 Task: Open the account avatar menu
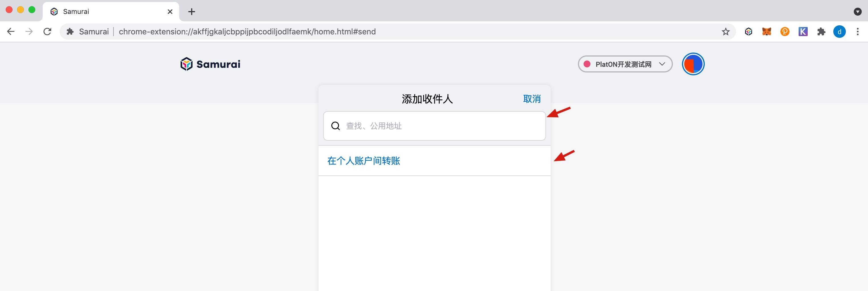point(693,64)
